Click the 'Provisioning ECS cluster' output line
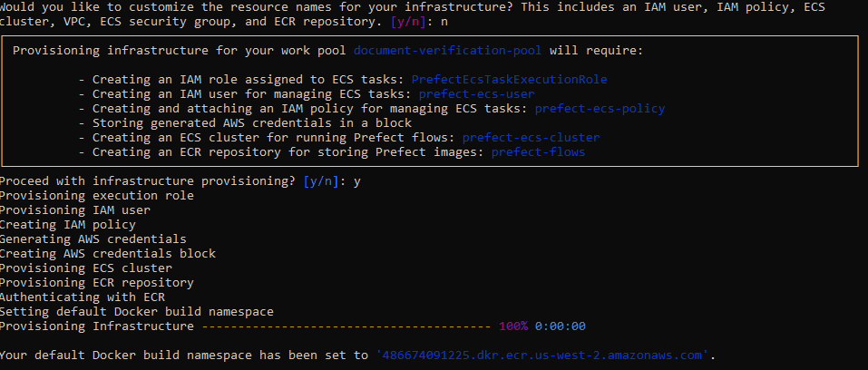The width and height of the screenshot is (868, 370). (86, 268)
